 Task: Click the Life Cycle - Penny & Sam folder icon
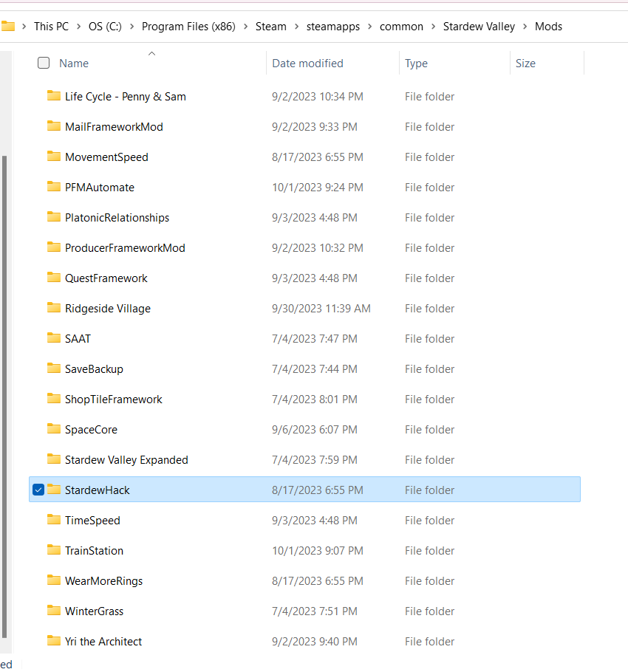[x=54, y=95]
